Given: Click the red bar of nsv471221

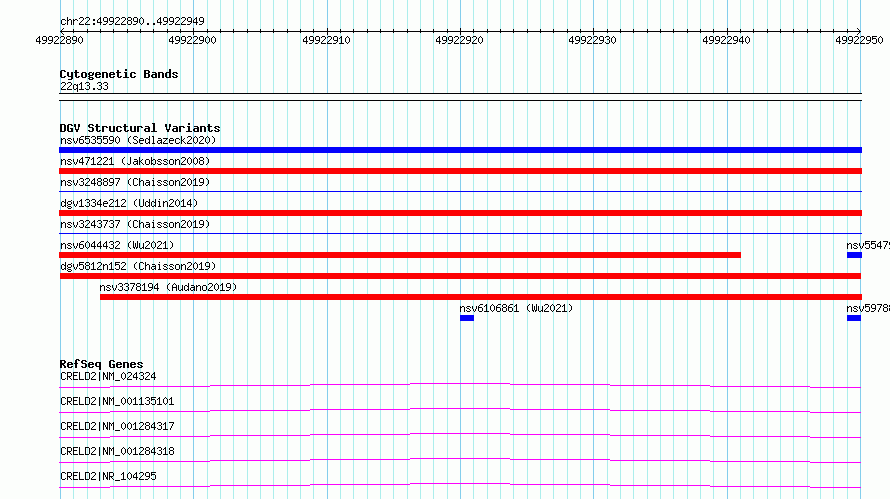Looking at the screenshot, I should 460,171.
